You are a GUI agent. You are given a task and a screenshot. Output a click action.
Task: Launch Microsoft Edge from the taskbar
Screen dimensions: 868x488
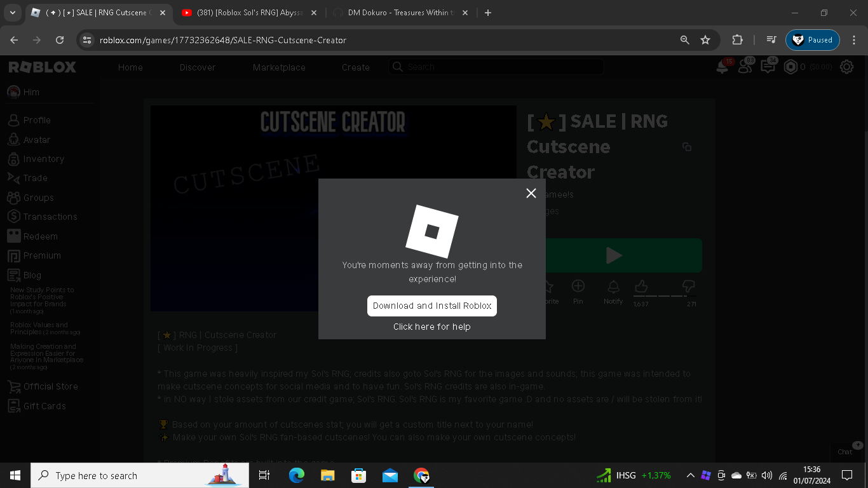296,475
